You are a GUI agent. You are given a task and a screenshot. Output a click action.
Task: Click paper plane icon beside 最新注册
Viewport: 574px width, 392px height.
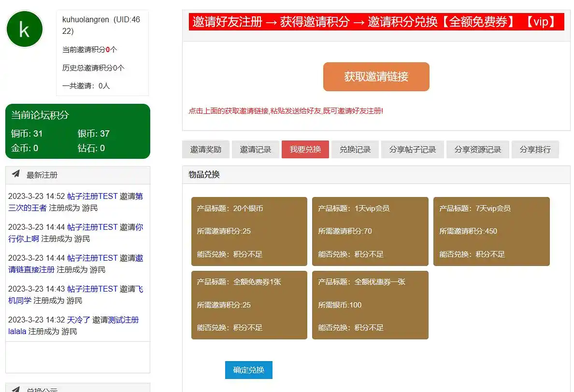[x=16, y=174]
